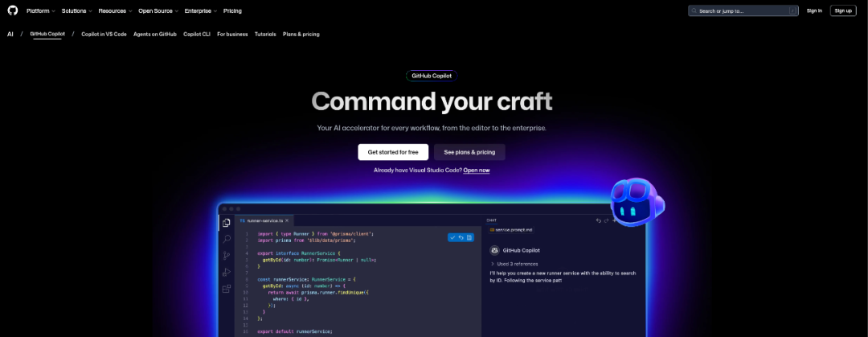
Task: Expand the 'Used 3 references' disclosure
Action: (x=514, y=264)
